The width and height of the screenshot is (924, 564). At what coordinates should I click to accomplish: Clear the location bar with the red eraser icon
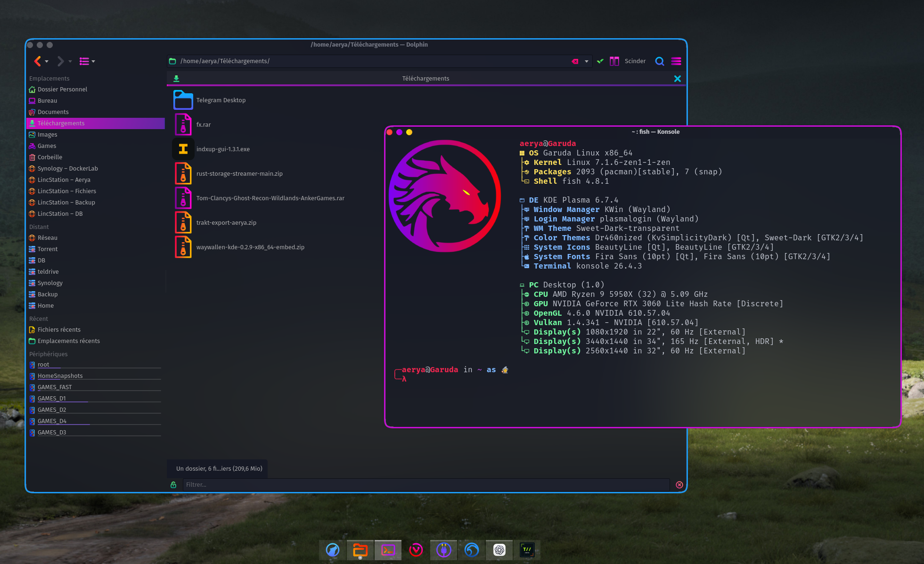point(575,61)
